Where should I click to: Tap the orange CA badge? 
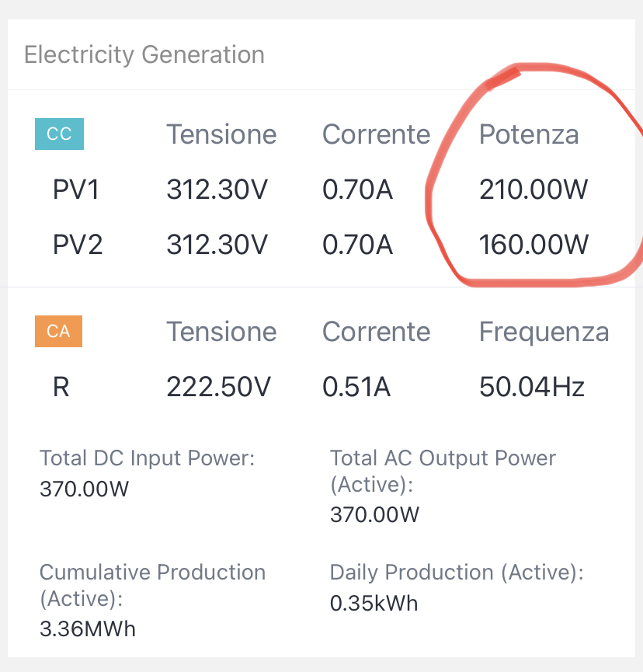(x=59, y=331)
